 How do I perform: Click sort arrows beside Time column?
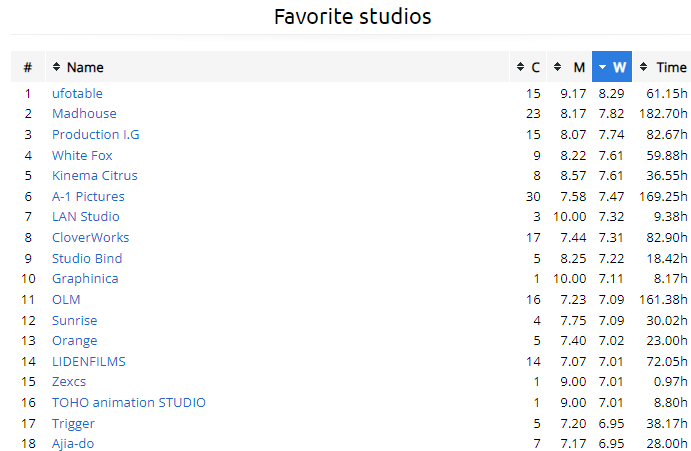coord(643,67)
